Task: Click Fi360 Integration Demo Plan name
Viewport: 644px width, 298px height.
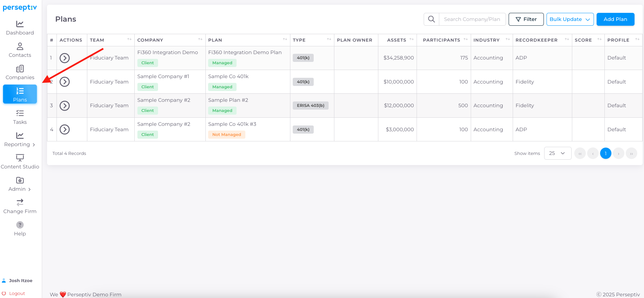Action: click(x=245, y=52)
